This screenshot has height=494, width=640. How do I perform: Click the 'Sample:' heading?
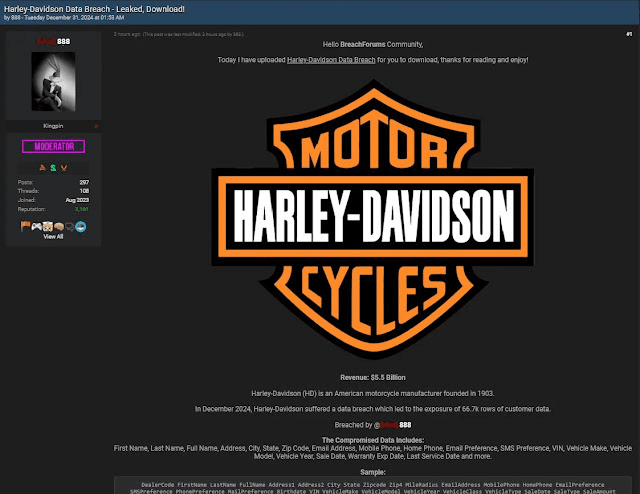coord(373,472)
